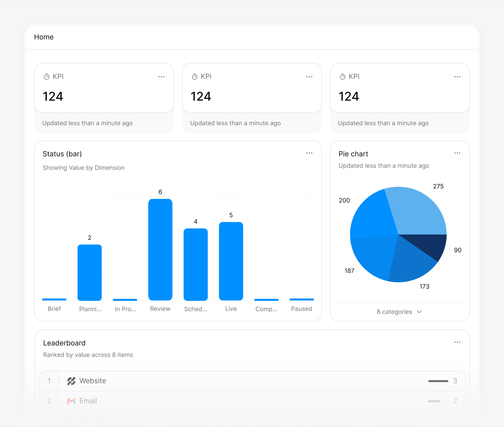Click the Live bar with value 5
The image size is (504, 427).
[x=231, y=261]
